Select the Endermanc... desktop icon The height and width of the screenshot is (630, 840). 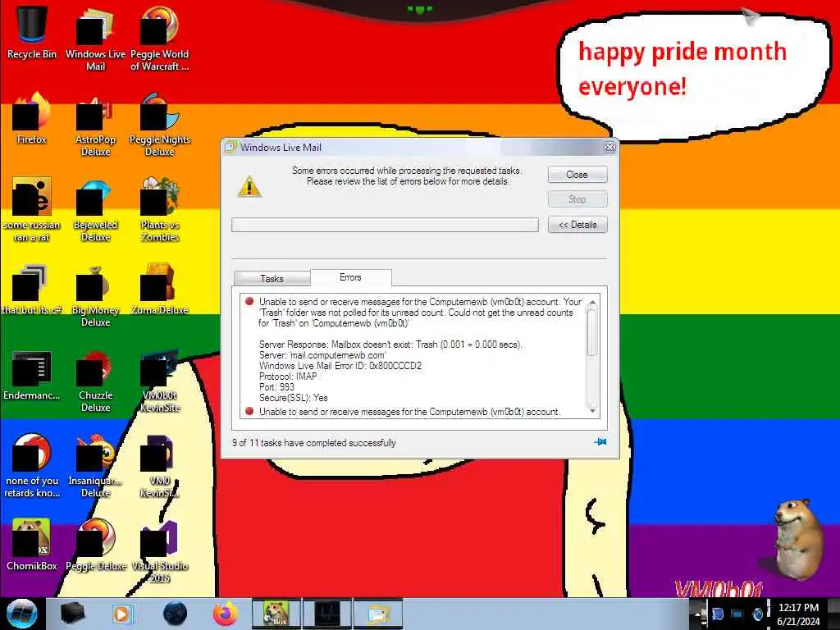(32, 374)
